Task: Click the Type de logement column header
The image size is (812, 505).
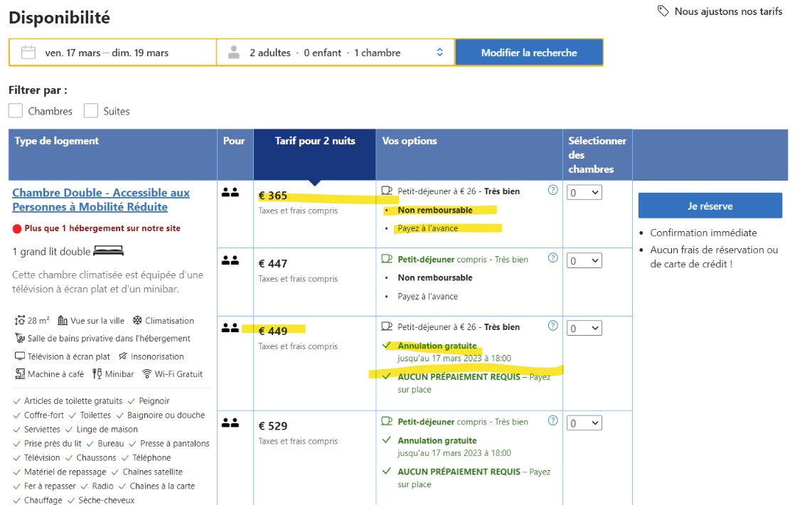Action: click(x=57, y=141)
